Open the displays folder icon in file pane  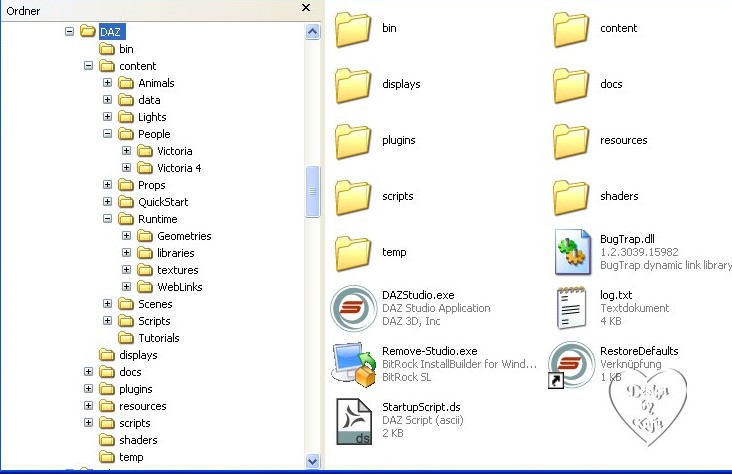click(x=353, y=85)
